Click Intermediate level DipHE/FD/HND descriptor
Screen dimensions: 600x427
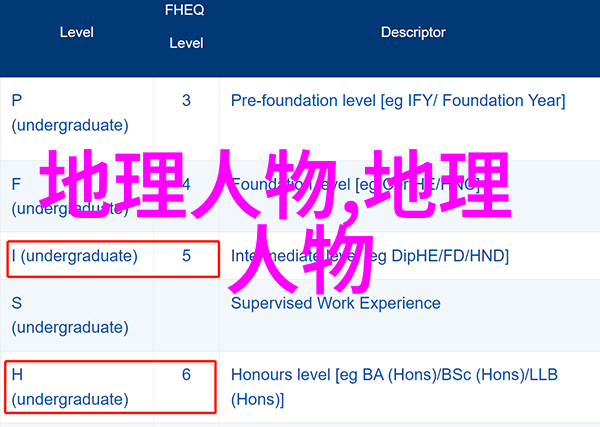[370, 256]
